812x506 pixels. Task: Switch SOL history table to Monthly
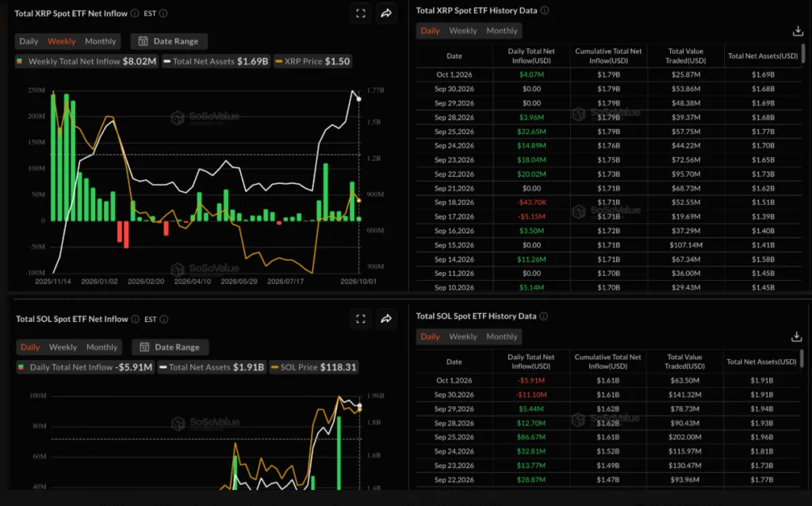[x=502, y=336]
